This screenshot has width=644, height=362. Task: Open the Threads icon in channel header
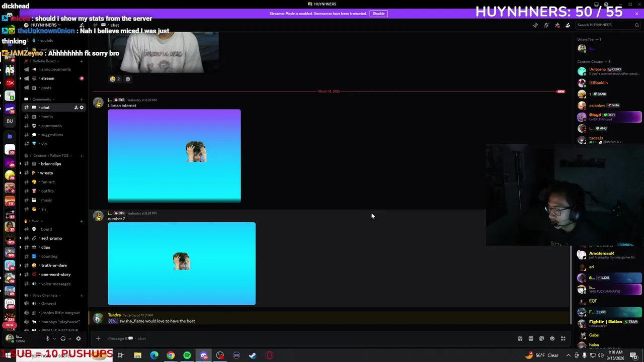coord(535,25)
